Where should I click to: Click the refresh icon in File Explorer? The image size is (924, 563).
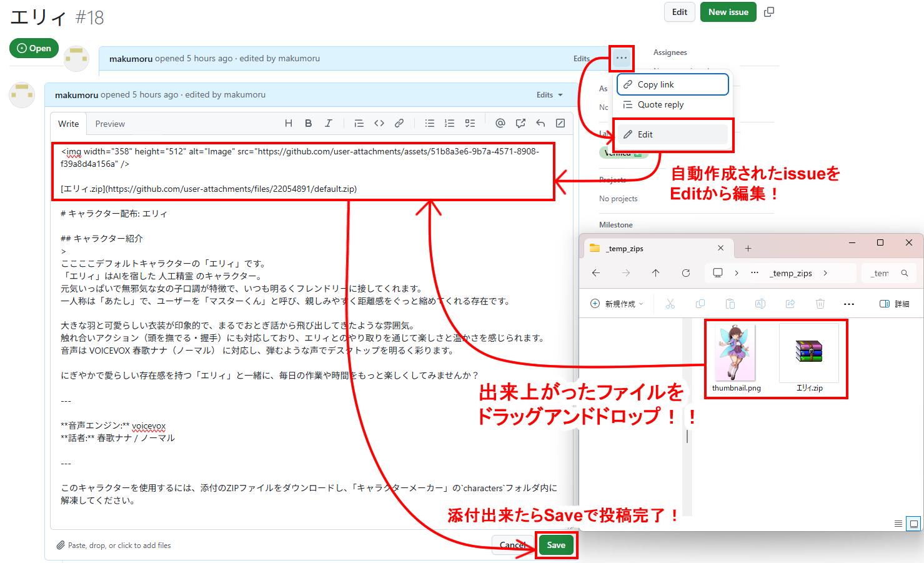tap(685, 273)
